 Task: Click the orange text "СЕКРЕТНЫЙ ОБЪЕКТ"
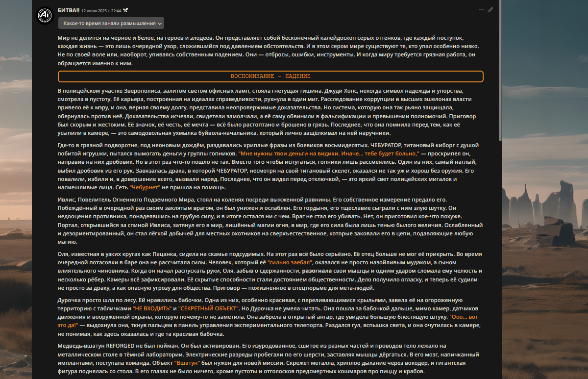click(209, 308)
